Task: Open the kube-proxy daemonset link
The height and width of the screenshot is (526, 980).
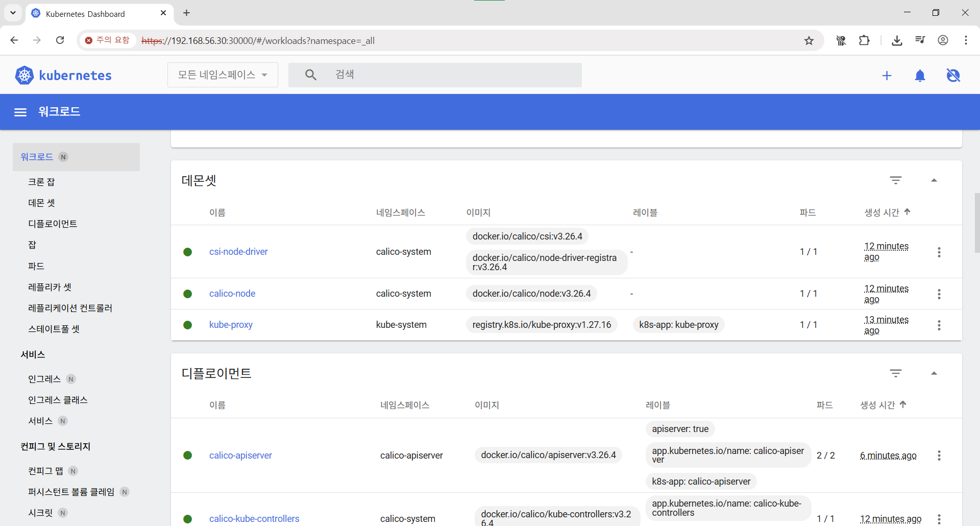Action: [x=231, y=325]
